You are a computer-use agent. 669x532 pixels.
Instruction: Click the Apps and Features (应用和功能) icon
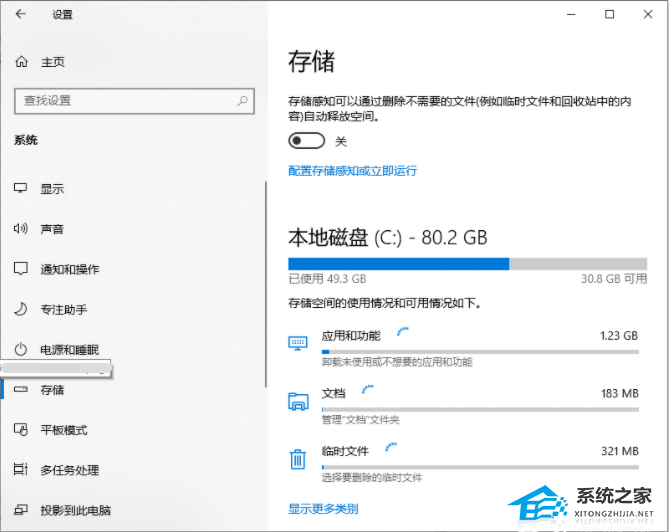click(x=298, y=343)
